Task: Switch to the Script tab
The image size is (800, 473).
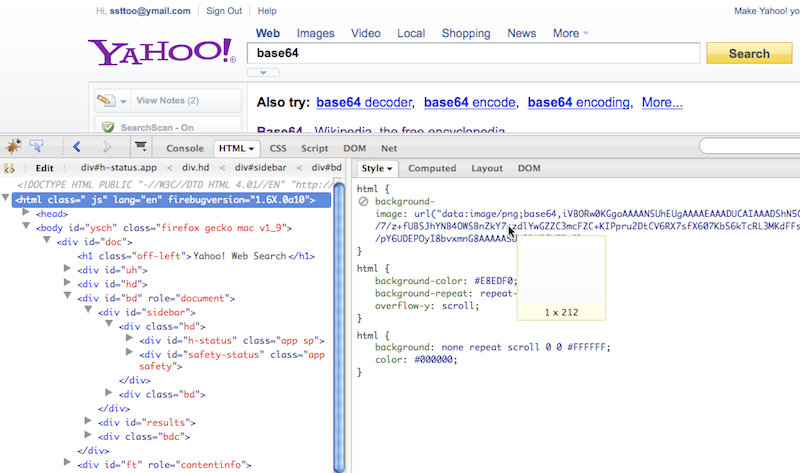Action: [314, 148]
